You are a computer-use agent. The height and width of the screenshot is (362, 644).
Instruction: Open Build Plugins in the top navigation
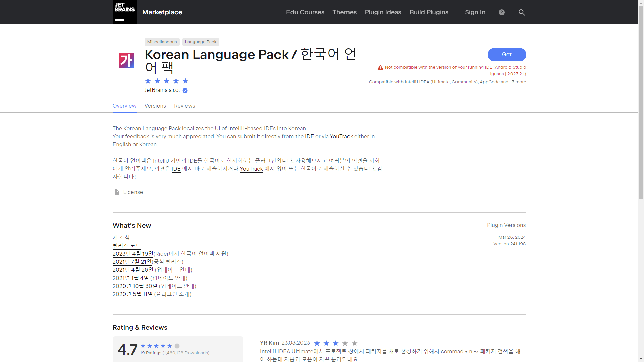point(429,12)
